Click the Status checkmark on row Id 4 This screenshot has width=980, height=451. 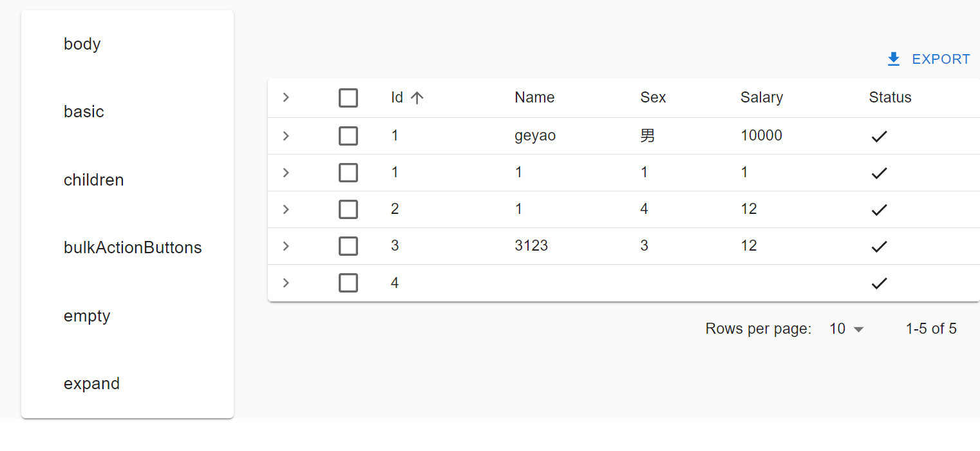coord(879,283)
